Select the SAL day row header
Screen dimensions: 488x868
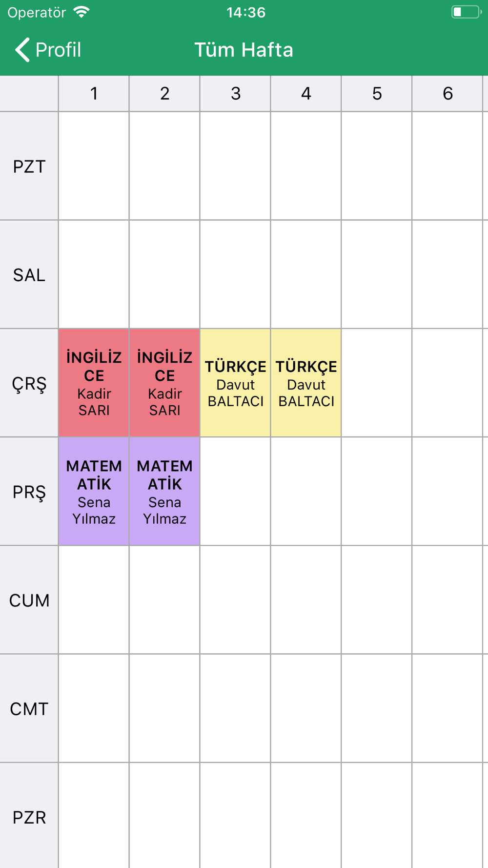pos(29,274)
